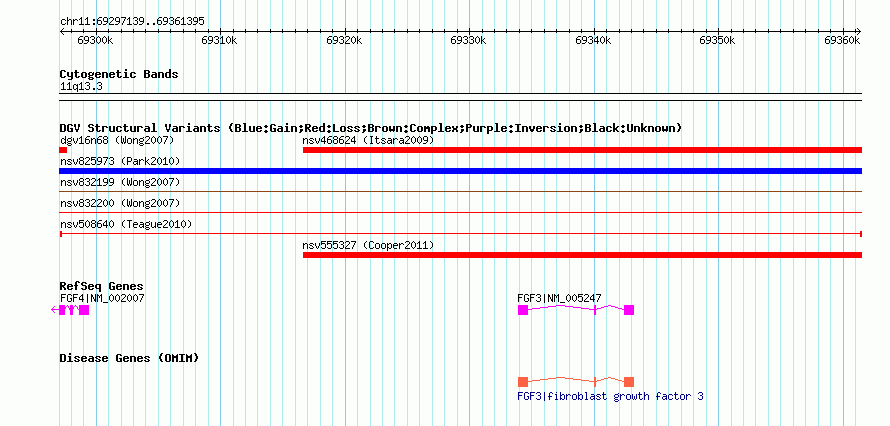
Task: Click the FGF3|NM_005247 gene label
Action: (560, 298)
